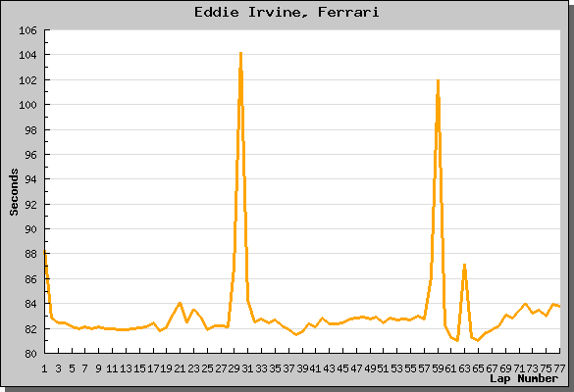Viewport: 574px width, 392px height.
Task: Click the peak of the lap 59 spike
Action: [x=438, y=80]
